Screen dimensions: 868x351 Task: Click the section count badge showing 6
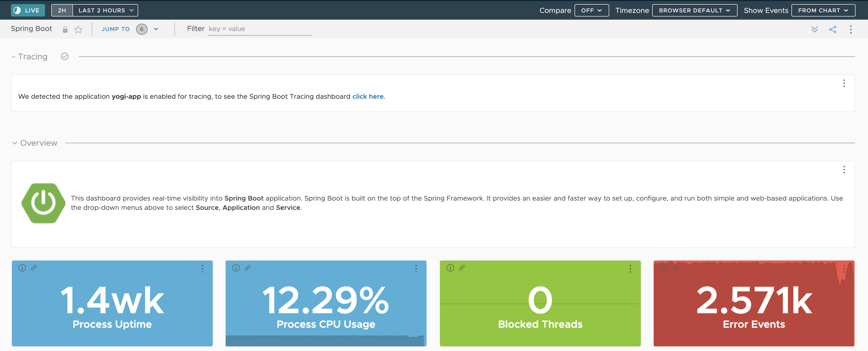pos(142,29)
